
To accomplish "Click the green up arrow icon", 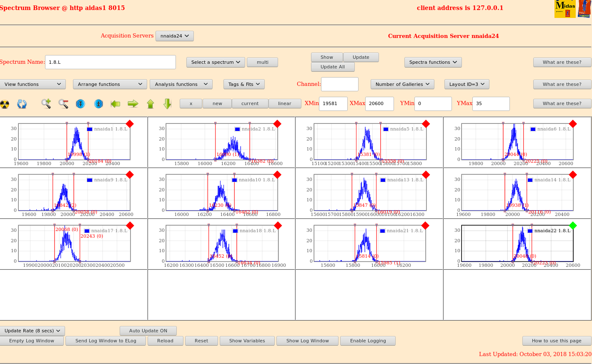I will 151,104.
